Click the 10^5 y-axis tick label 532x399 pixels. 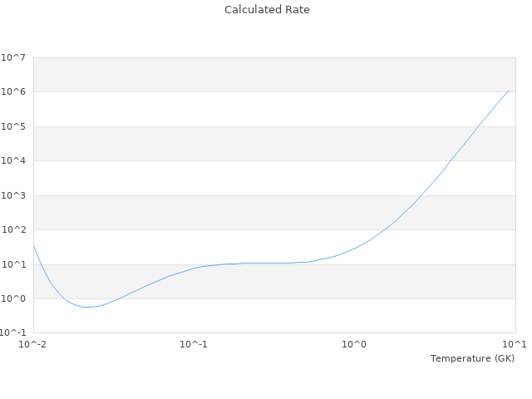(x=13, y=126)
